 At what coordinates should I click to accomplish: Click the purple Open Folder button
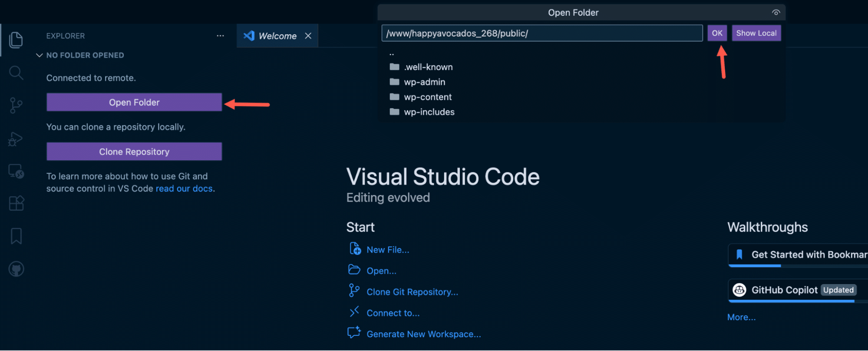click(x=134, y=103)
